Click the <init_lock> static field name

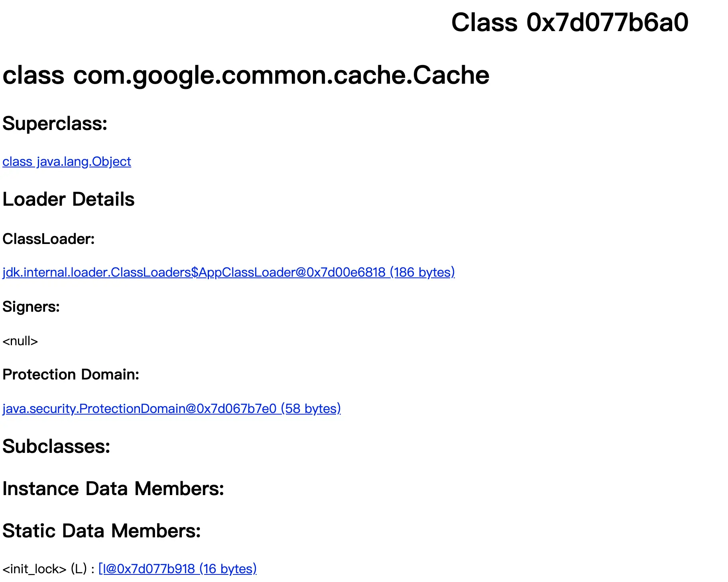[x=34, y=569]
